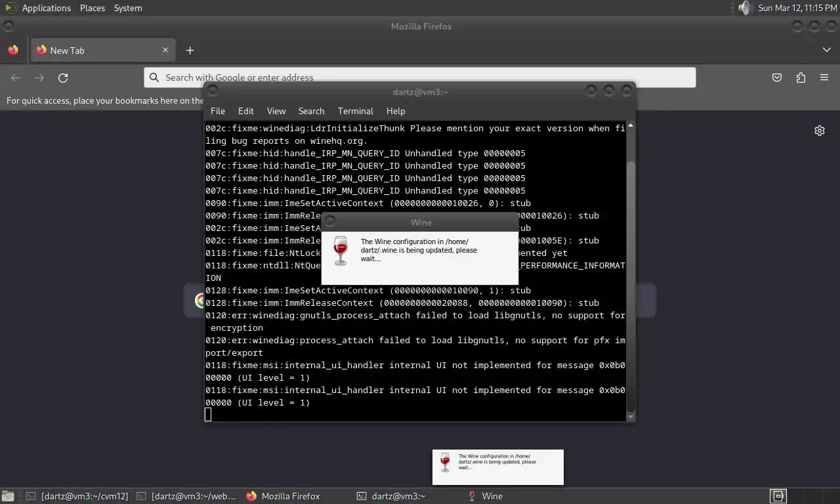Minimize the terminal window

[x=591, y=91]
